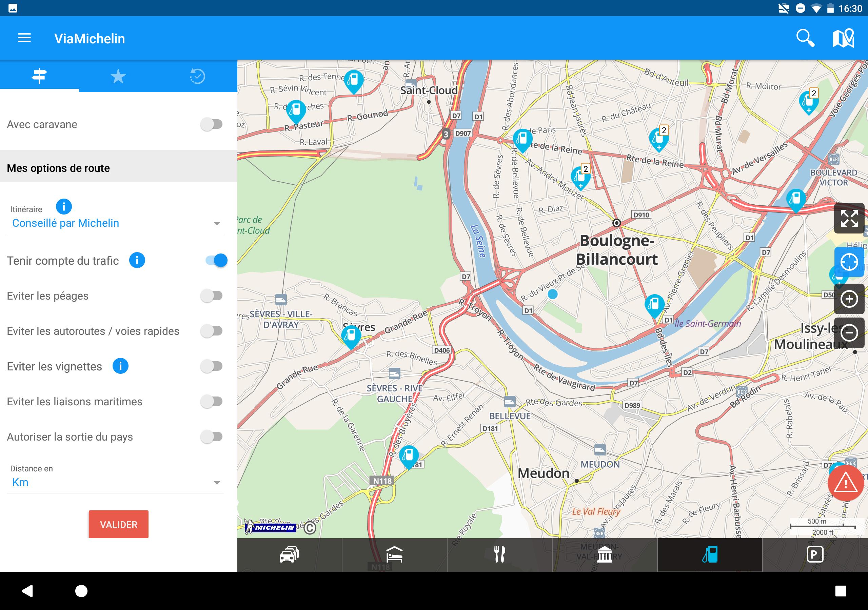Click the Michelin logo on map
The height and width of the screenshot is (610, 868).
[x=270, y=527]
